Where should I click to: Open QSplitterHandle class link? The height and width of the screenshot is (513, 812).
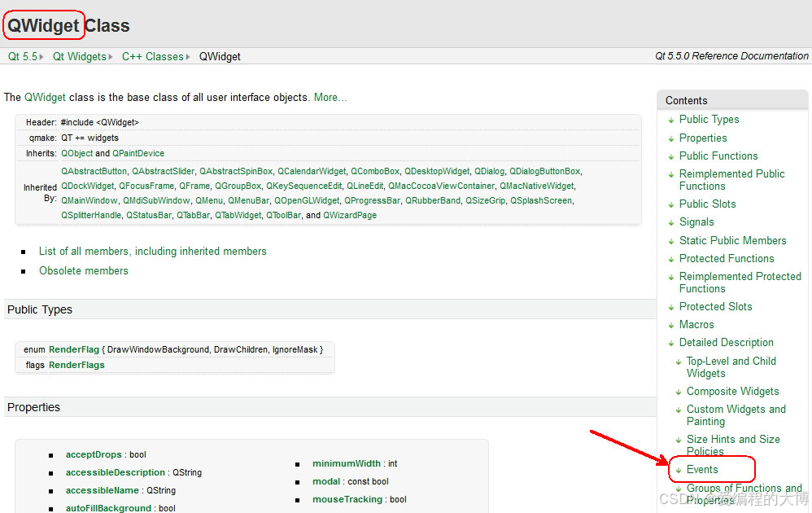91,215
